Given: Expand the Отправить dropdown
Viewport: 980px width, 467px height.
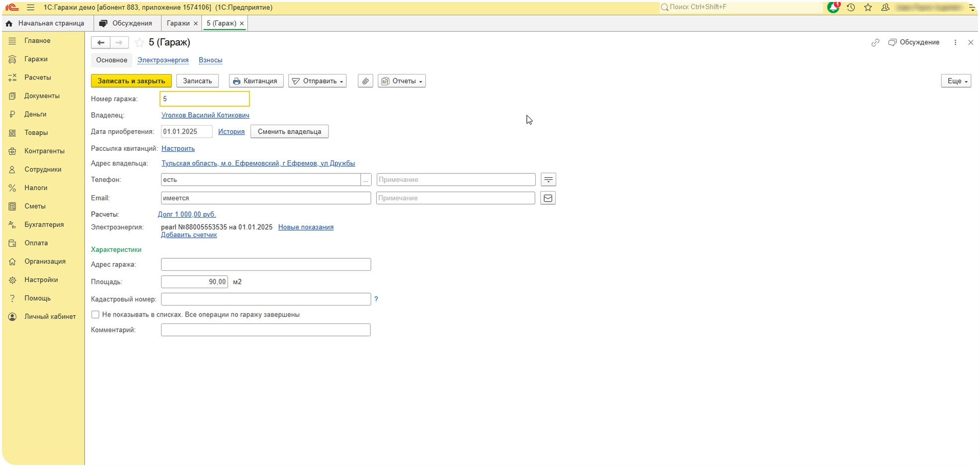Looking at the screenshot, I should coord(318,81).
